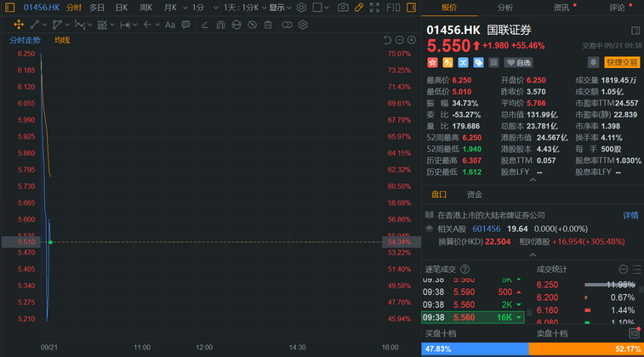Take a chart screenshot with camera icon
The image size is (644, 357).
[x=343, y=8]
